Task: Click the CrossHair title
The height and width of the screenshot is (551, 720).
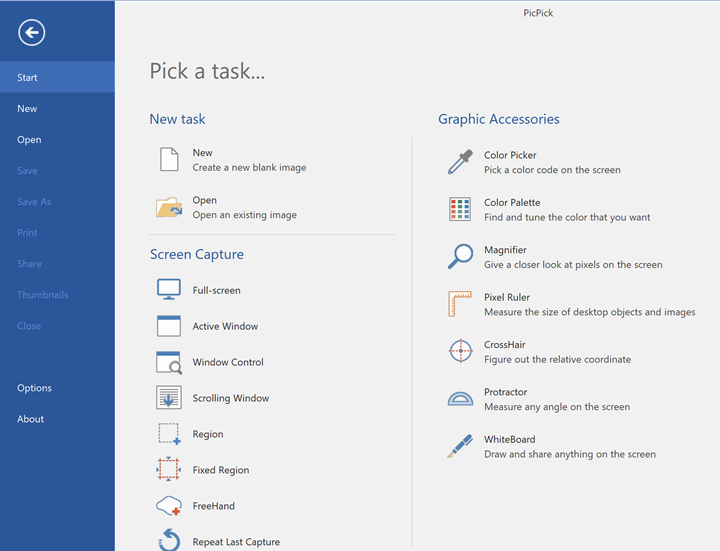Action: click(x=505, y=344)
